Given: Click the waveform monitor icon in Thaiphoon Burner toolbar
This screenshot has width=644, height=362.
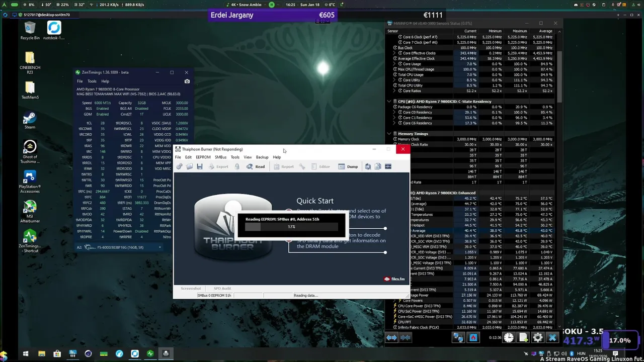Looking at the screenshot, I should [388, 166].
